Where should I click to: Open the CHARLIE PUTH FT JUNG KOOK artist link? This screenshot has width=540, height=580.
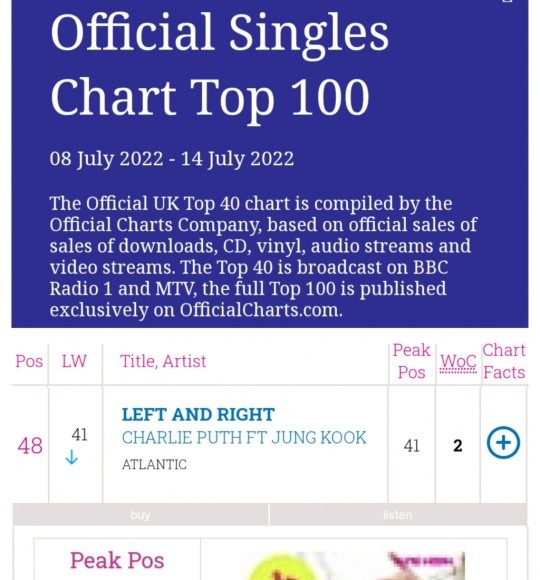[x=244, y=438]
